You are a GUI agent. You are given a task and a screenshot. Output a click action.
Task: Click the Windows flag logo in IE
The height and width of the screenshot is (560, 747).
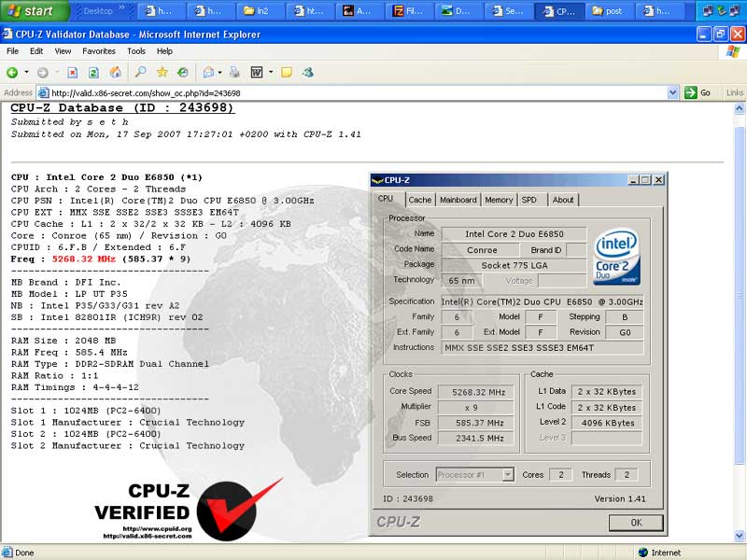pos(733,52)
